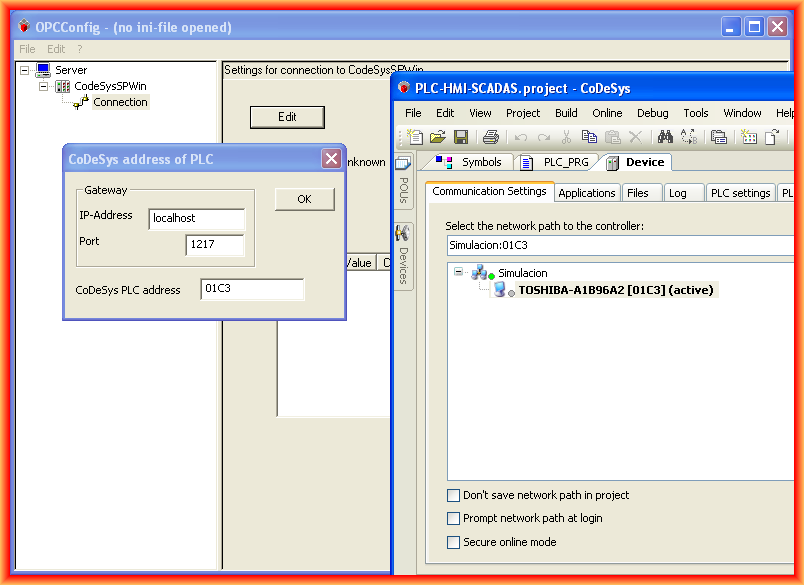Collapse the CodeSysSPWin tree node
Viewport: 804px width, 585px height.
pyautogui.click(x=44, y=86)
